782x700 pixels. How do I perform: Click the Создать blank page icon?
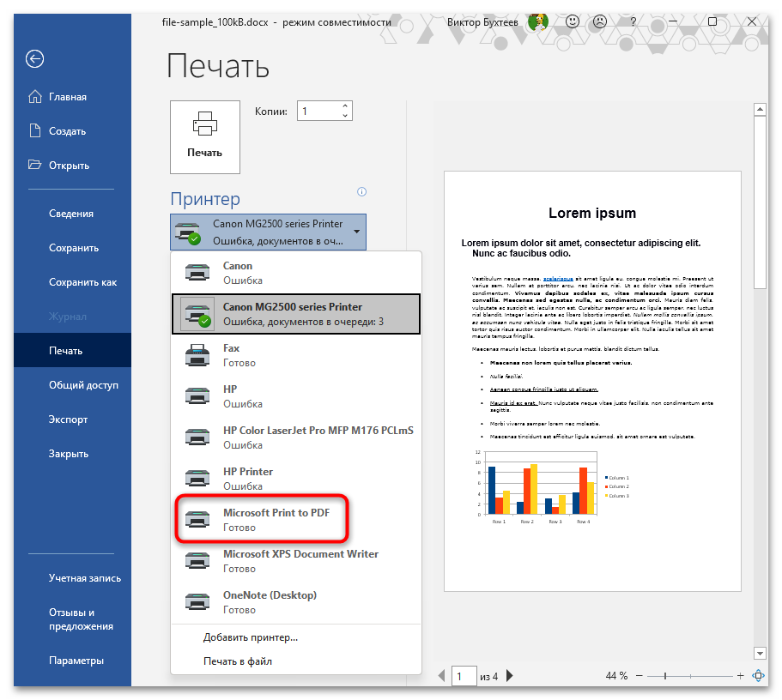click(x=35, y=130)
